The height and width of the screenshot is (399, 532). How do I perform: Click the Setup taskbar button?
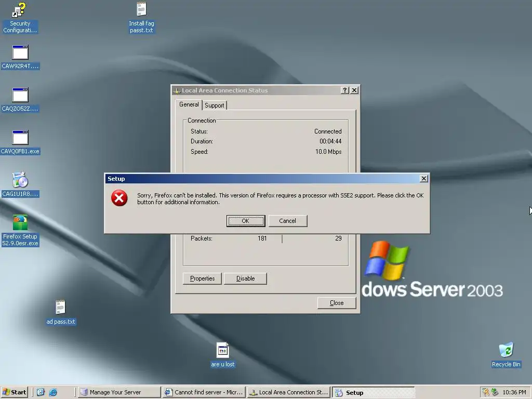(374, 392)
